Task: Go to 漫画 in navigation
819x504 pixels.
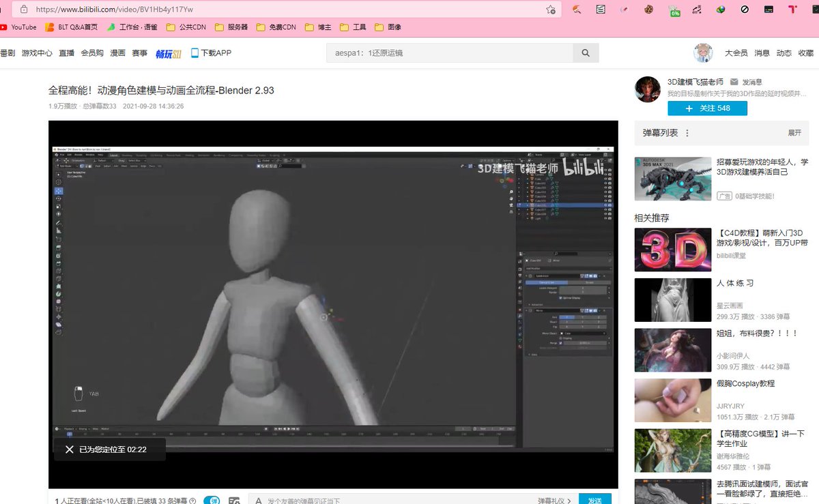Action: click(117, 53)
